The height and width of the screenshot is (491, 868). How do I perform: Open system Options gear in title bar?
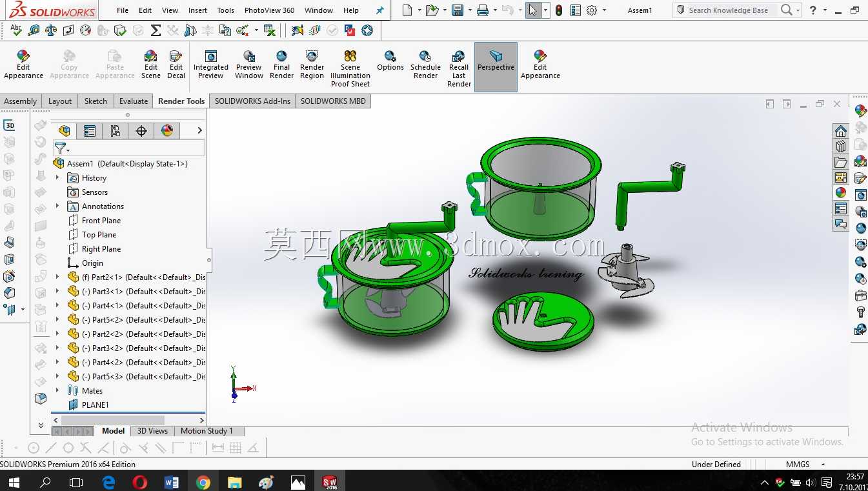point(592,10)
